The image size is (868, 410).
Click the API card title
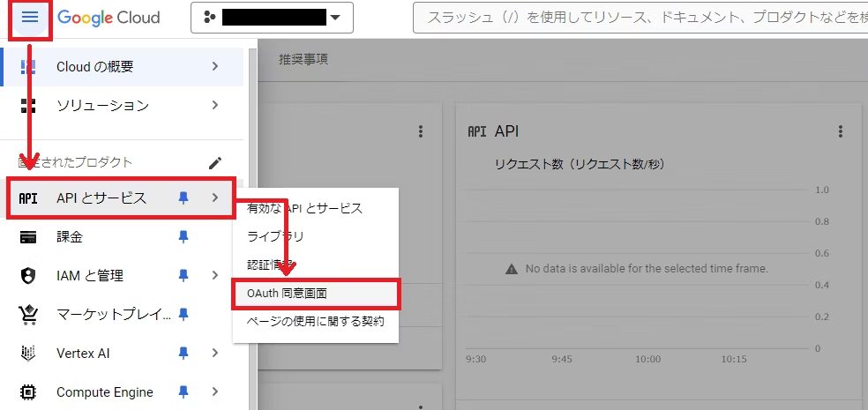point(506,131)
